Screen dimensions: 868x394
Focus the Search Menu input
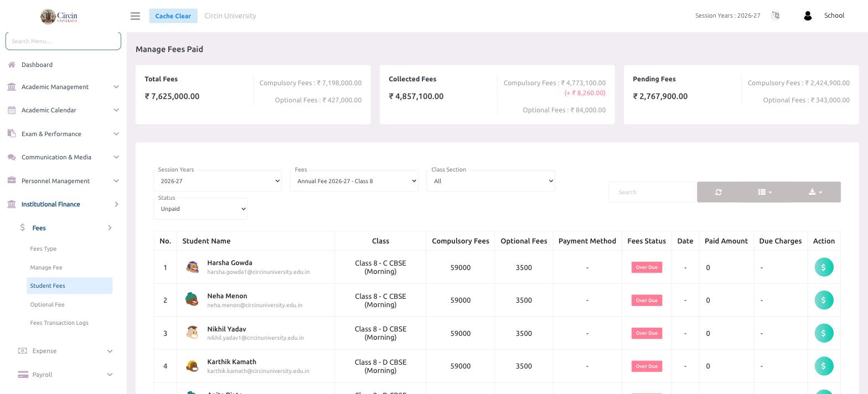(63, 41)
